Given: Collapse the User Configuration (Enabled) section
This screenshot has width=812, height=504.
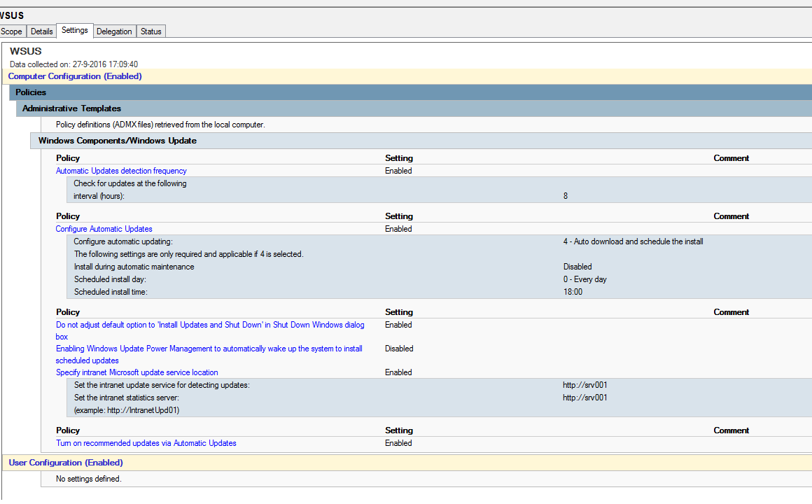Looking at the screenshot, I should (66, 463).
